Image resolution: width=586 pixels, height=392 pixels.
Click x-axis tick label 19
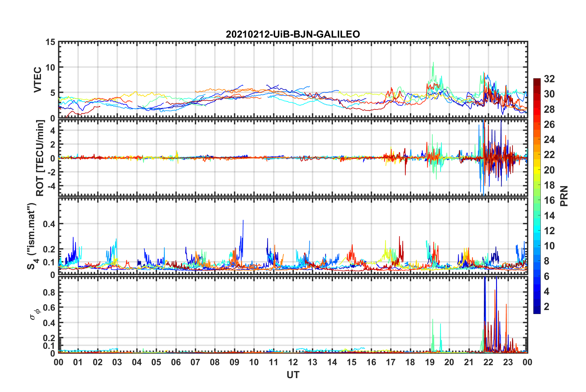429,362
